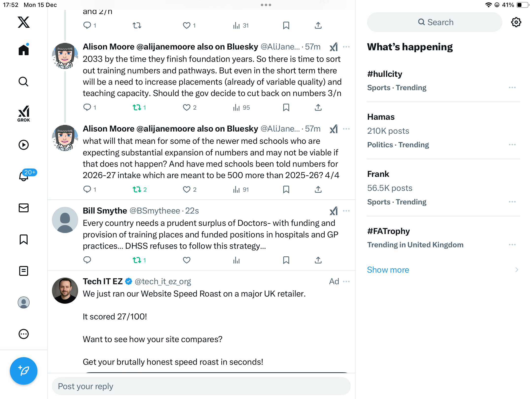Open direct messages envelope icon
This screenshot has height=399, width=532.
pos(24,208)
